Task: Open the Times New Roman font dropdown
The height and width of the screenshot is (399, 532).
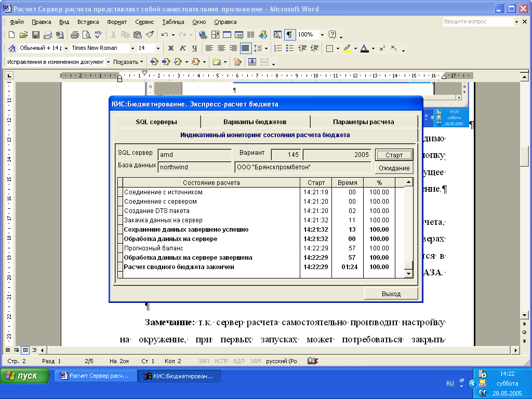Action: (x=133, y=48)
